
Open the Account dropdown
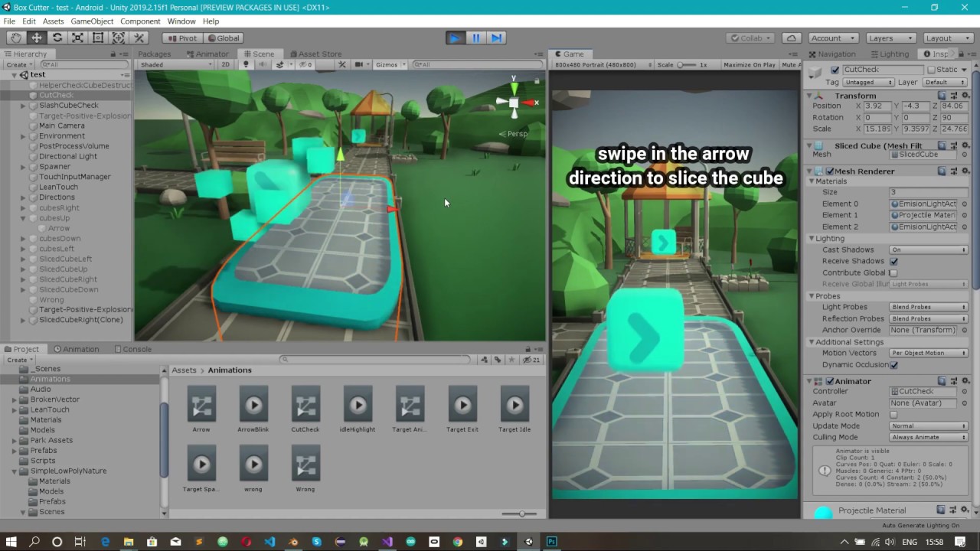(832, 37)
